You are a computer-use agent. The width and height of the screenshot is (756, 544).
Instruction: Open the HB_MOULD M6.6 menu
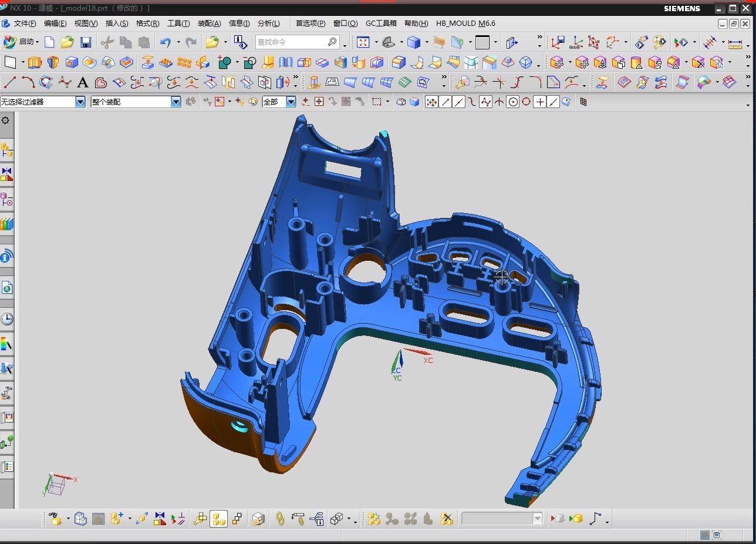pyautogui.click(x=465, y=23)
